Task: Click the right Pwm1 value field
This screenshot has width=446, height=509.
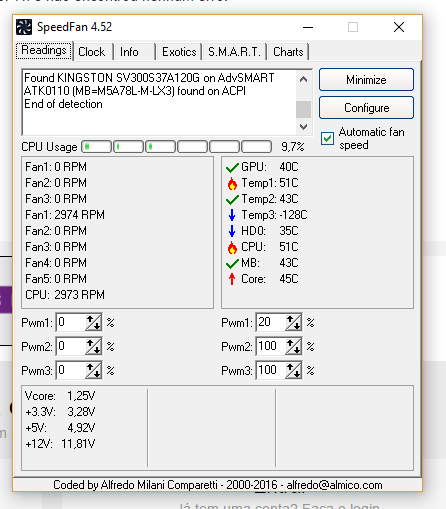Action: coord(271,322)
